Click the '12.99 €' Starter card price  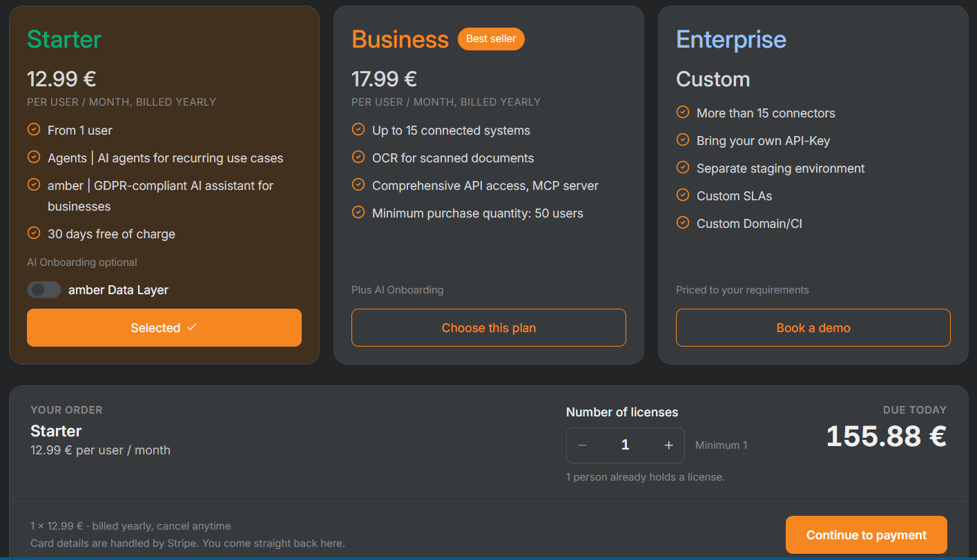61,79
